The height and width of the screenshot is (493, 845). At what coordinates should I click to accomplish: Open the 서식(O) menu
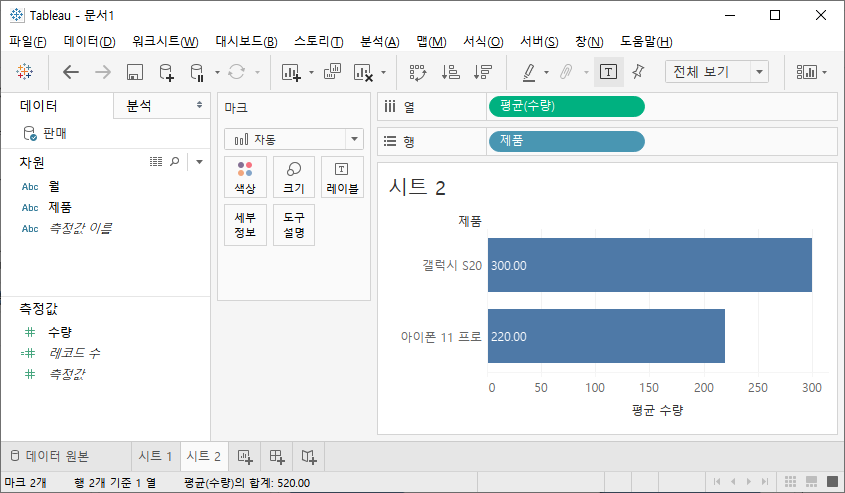tap(483, 41)
